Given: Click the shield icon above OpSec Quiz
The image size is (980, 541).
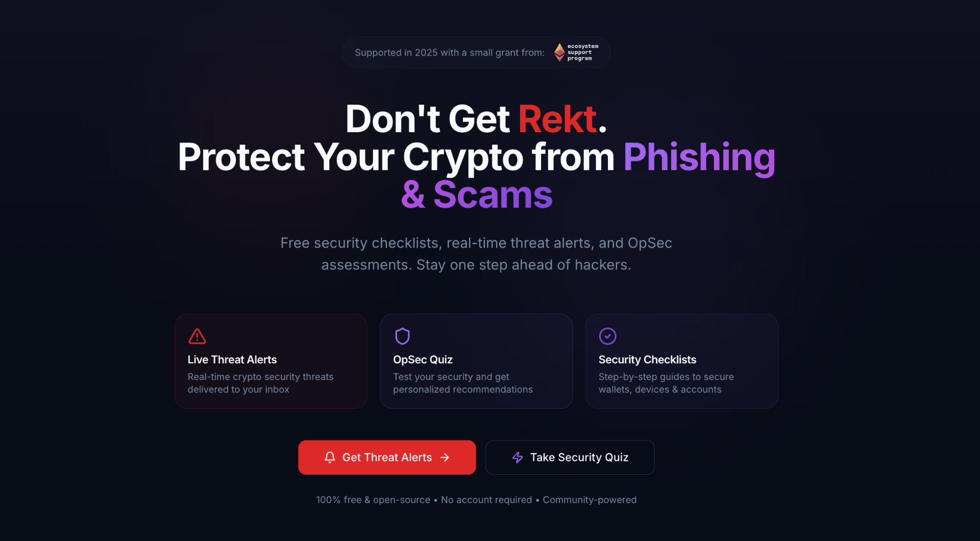Looking at the screenshot, I should [402, 336].
